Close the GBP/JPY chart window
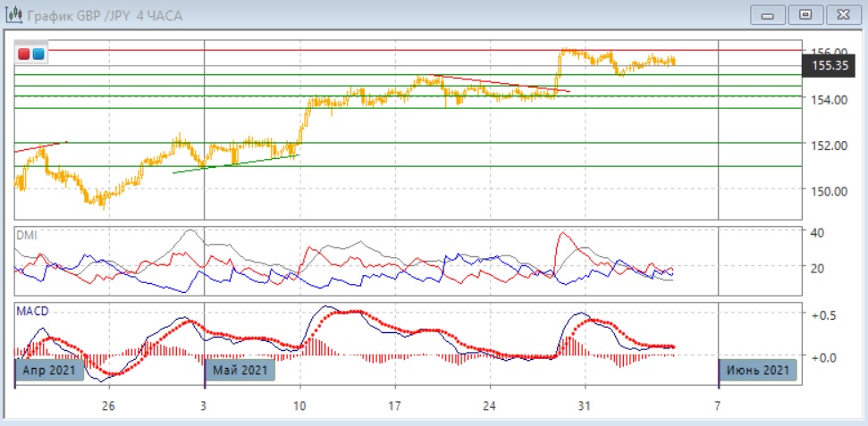This screenshot has width=868, height=426. tap(840, 14)
